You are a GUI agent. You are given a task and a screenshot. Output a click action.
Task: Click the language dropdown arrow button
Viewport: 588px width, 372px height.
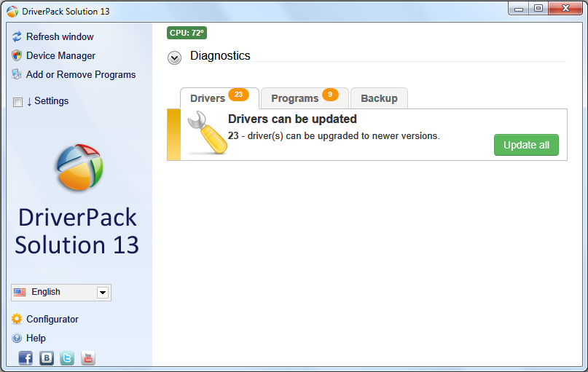coord(103,293)
